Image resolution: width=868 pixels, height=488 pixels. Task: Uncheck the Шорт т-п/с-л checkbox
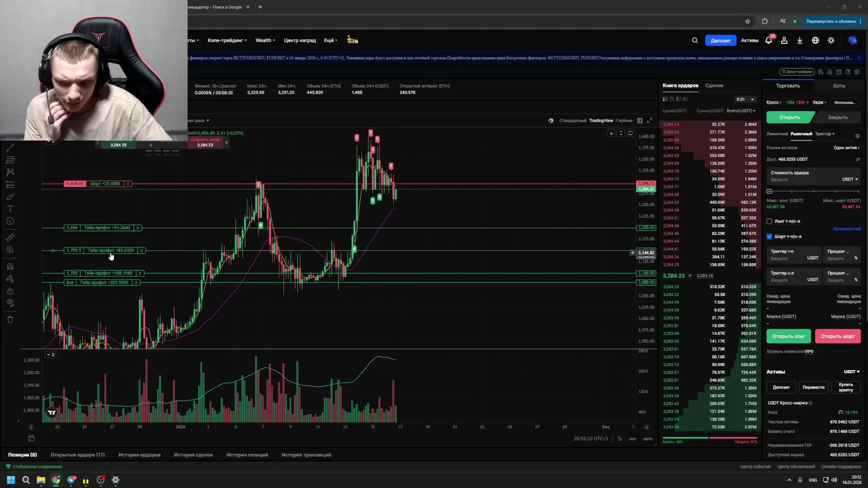(x=769, y=237)
